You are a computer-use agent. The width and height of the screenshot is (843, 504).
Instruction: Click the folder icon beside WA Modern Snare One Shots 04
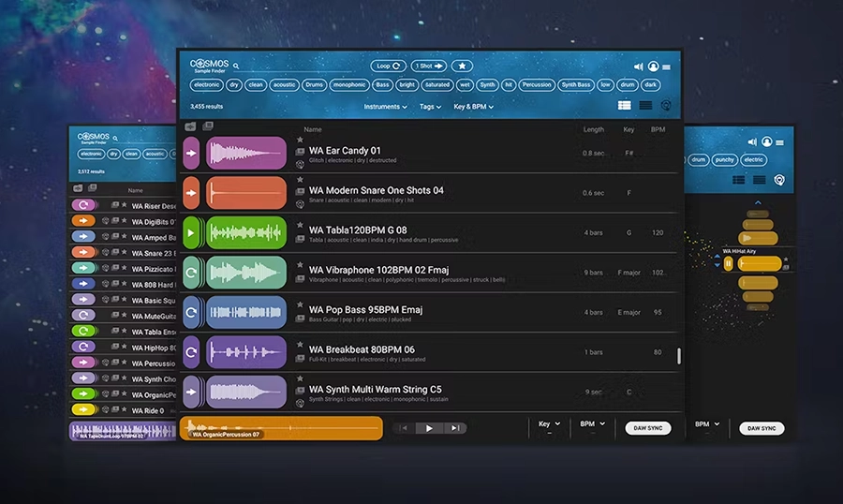(x=300, y=191)
